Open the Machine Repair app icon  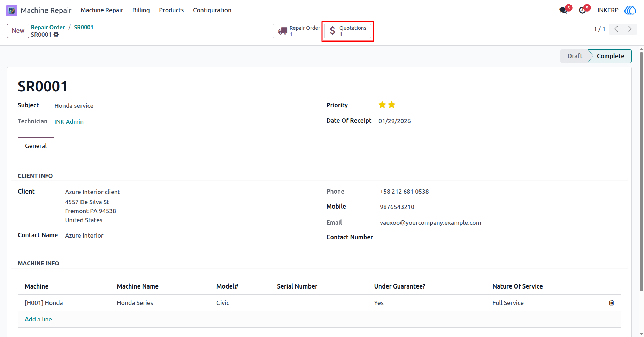pyautogui.click(x=11, y=10)
